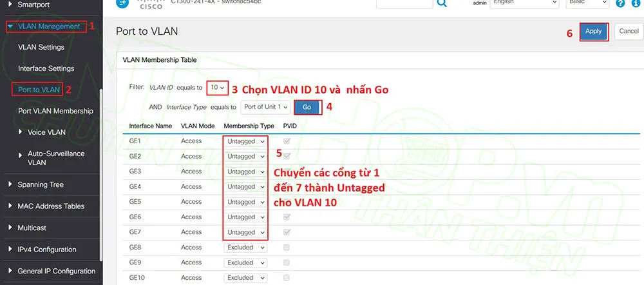Click the Access mode cell for GE2
644x285 pixels.
click(191, 156)
